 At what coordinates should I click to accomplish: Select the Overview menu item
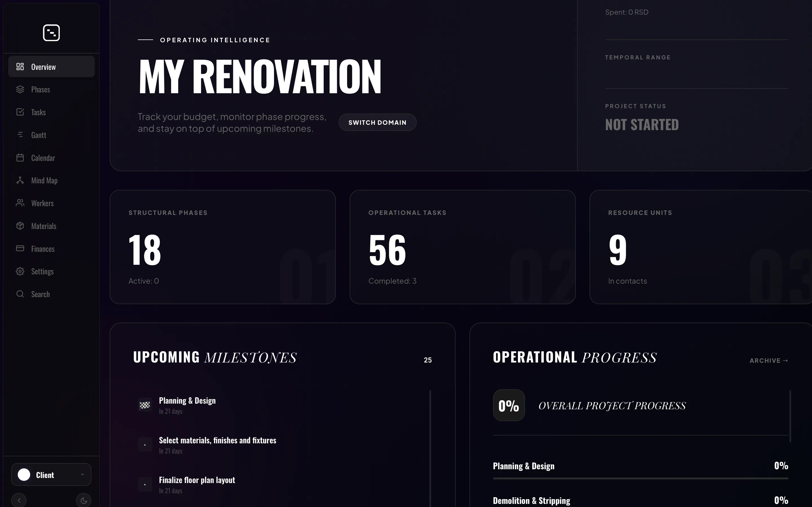[x=44, y=66]
